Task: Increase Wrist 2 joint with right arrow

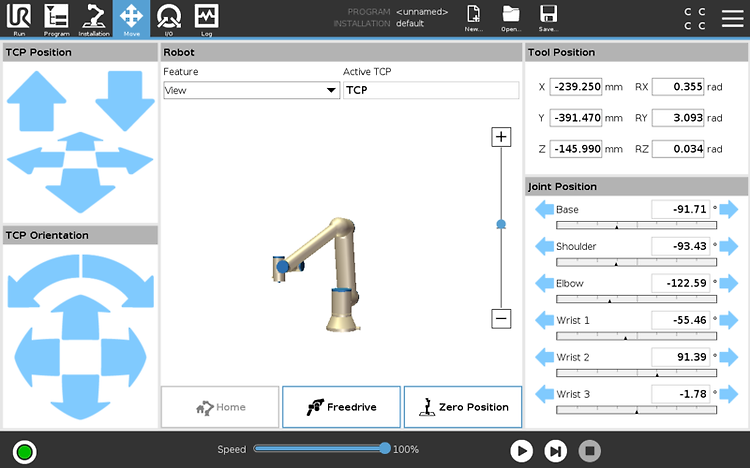Action: (x=728, y=357)
